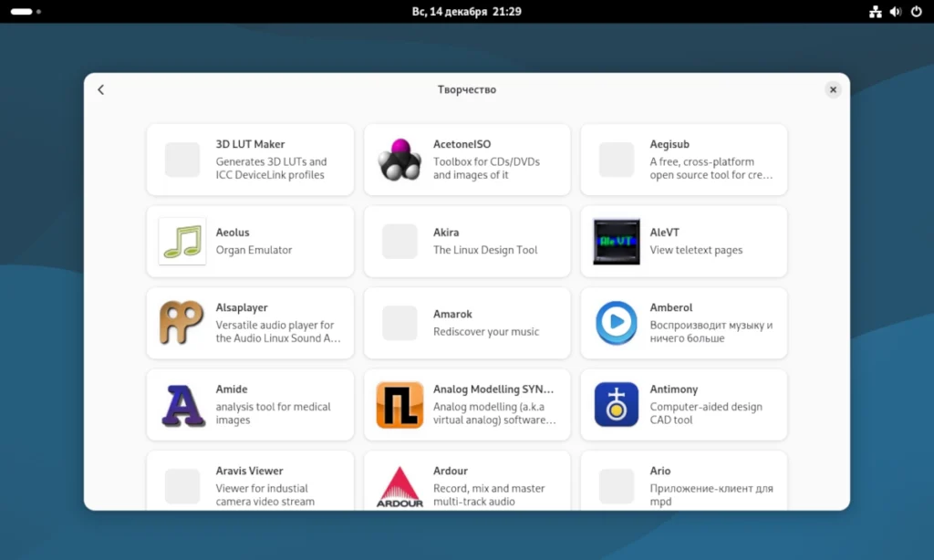Click the Ario placeholder icon

click(617, 486)
